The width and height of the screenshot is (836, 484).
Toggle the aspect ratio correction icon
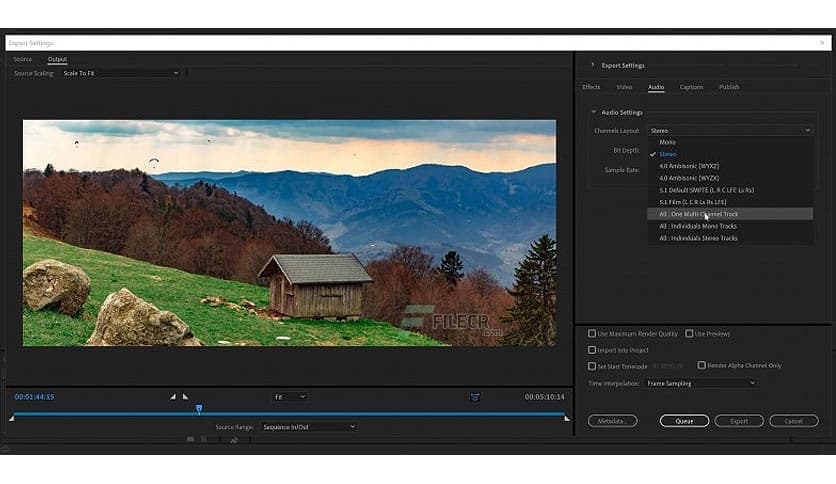tap(475, 397)
